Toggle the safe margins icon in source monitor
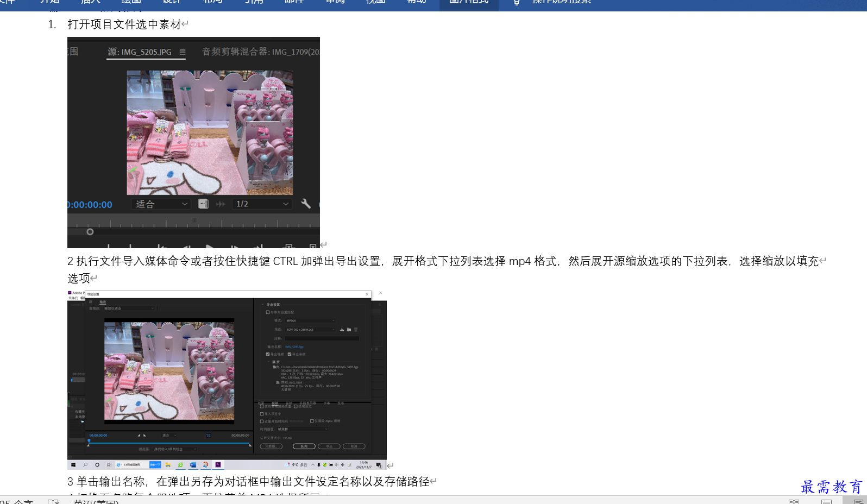The width and height of the screenshot is (867, 504). [203, 204]
